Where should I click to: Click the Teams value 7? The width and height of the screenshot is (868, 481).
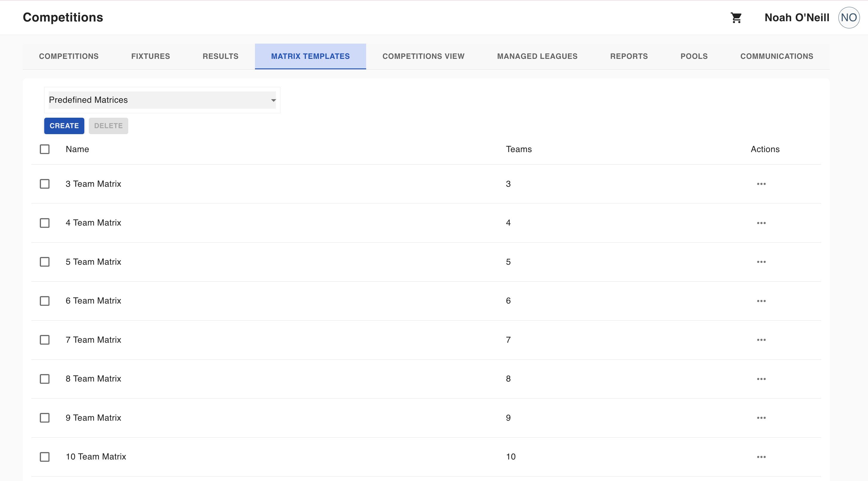508,339
